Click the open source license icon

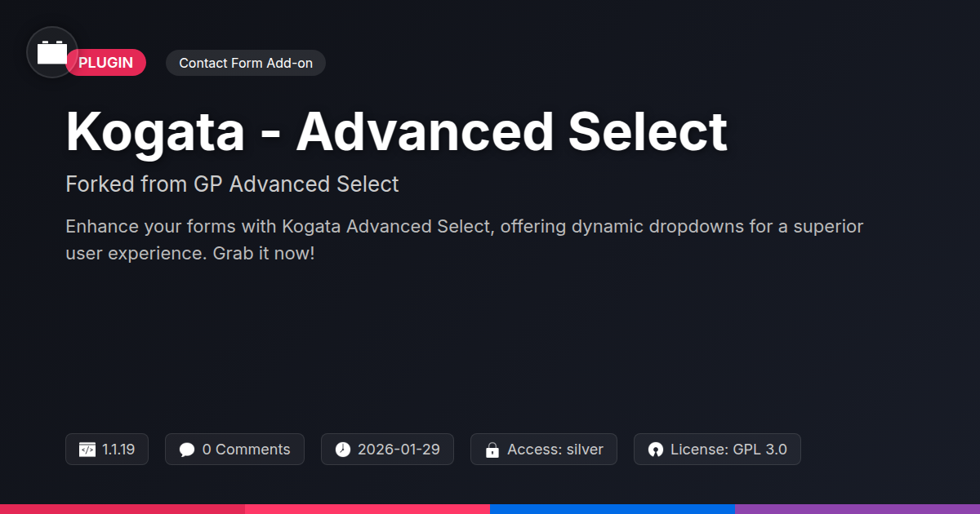(656, 450)
